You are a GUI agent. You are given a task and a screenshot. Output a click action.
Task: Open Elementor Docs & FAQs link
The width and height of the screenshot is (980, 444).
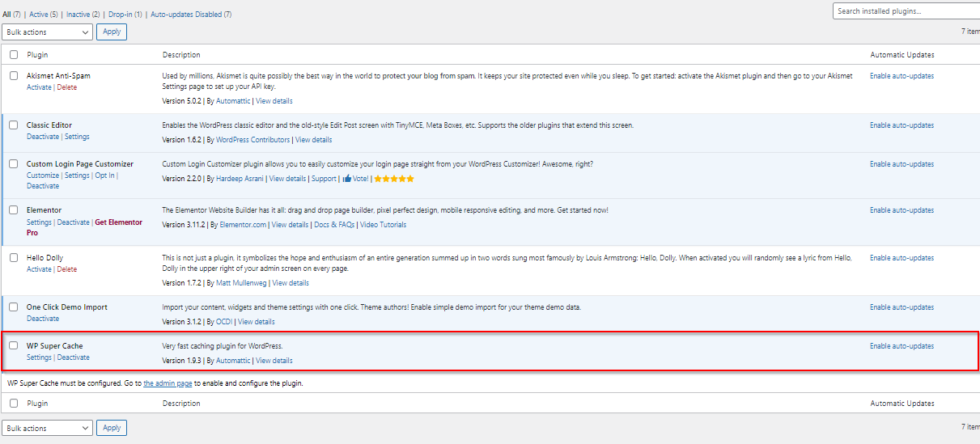[x=334, y=225]
